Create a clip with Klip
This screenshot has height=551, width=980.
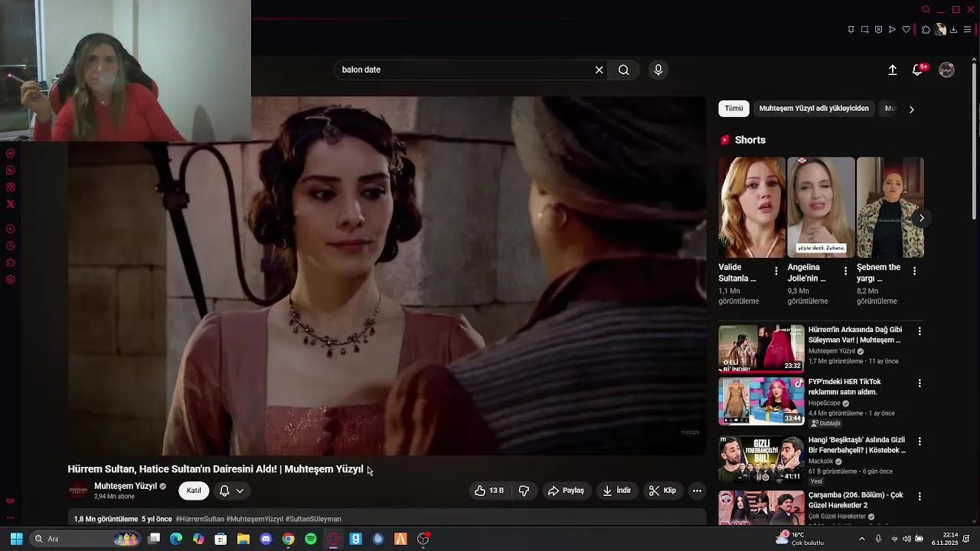tap(663, 491)
